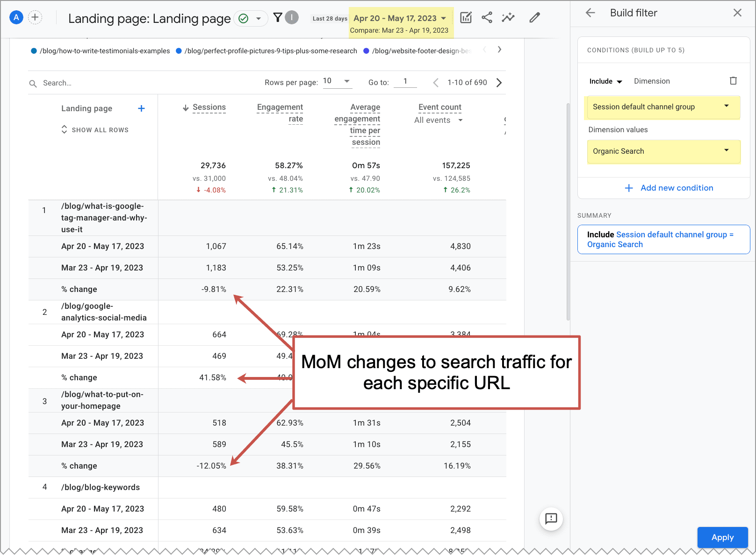
Task: Open the filter funnel icon
Action: [x=277, y=17]
